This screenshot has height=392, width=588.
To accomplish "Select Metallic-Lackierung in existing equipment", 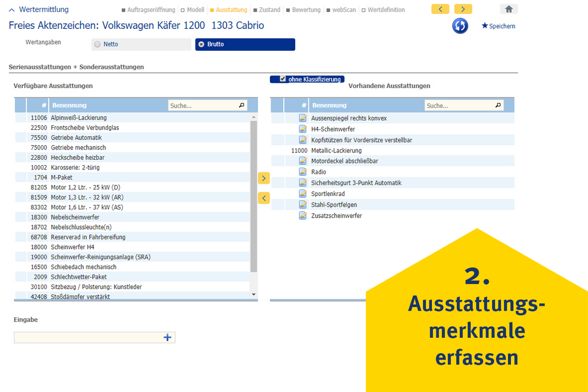I will [393, 151].
